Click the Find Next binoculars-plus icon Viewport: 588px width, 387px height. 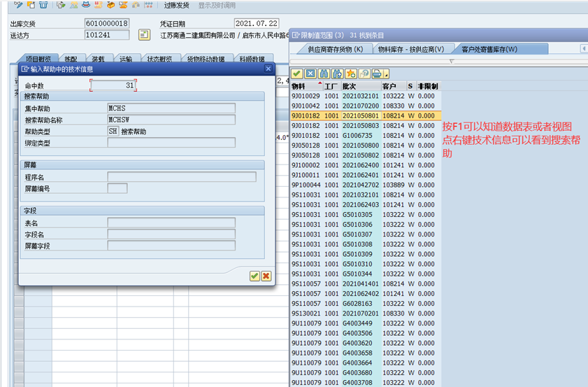point(337,73)
